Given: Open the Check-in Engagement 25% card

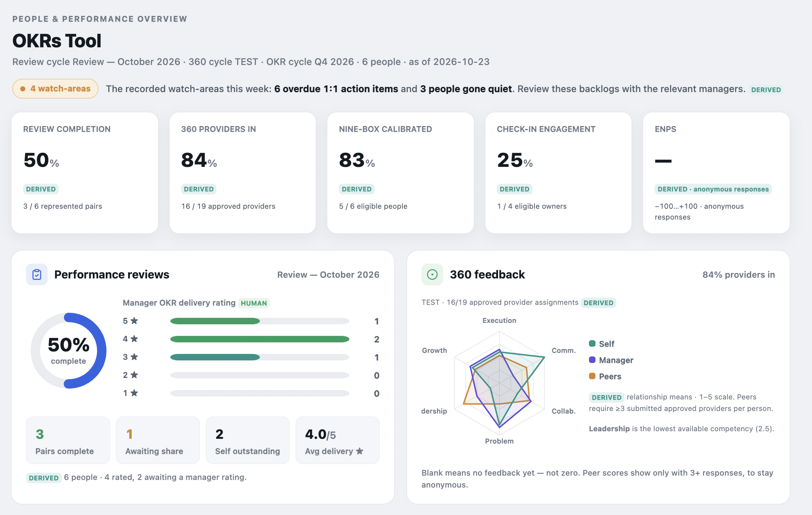Looking at the screenshot, I should [x=558, y=173].
